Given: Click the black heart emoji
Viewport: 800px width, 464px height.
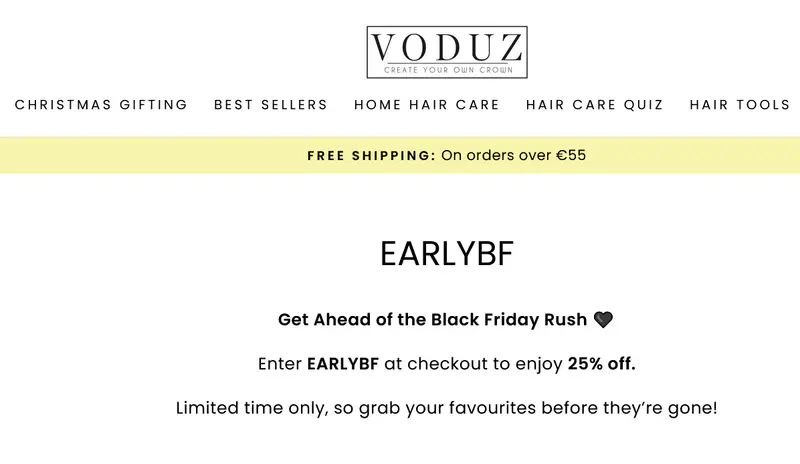Looking at the screenshot, I should (603, 320).
